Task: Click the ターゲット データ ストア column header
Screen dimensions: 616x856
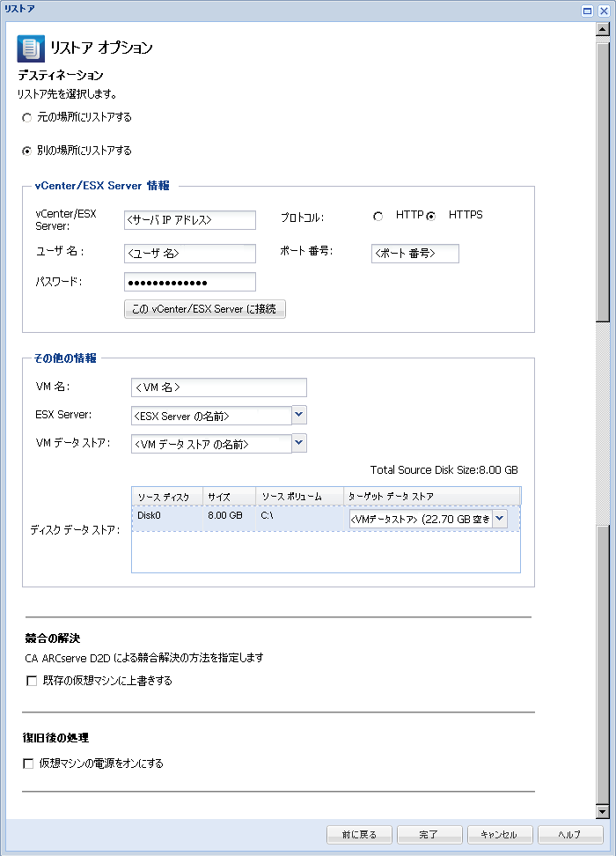Action: tap(431, 496)
